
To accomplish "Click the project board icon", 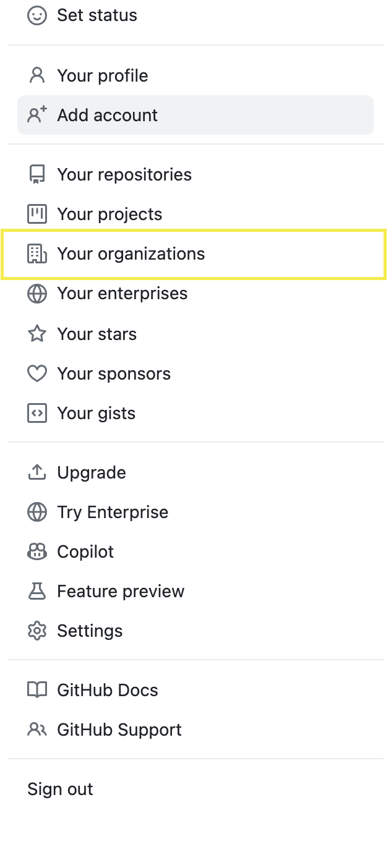I will tap(37, 214).
